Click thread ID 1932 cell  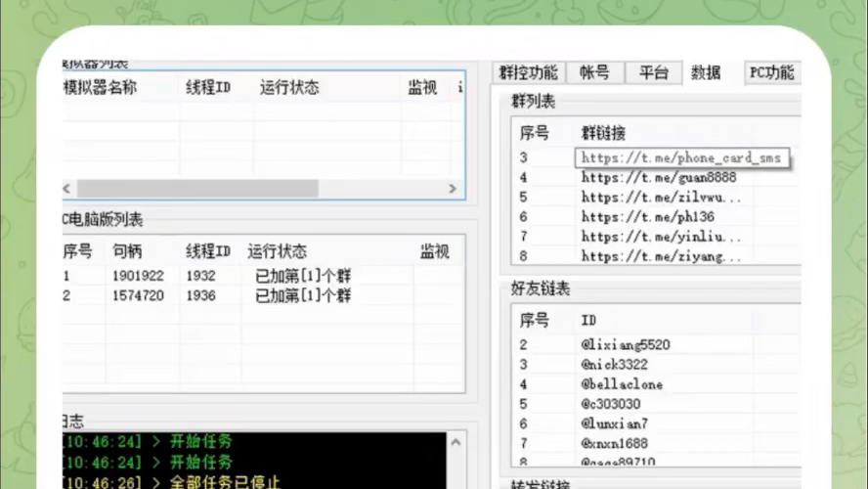(201, 276)
